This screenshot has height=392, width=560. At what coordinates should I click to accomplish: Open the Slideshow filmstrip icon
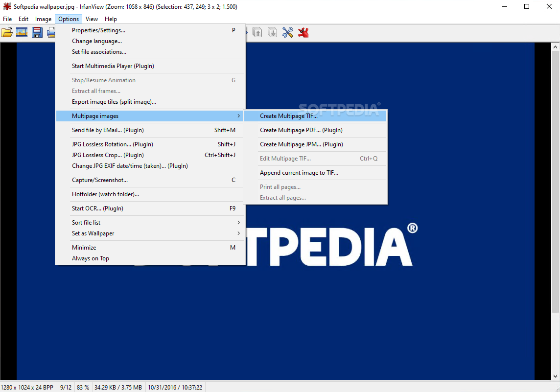(x=22, y=32)
